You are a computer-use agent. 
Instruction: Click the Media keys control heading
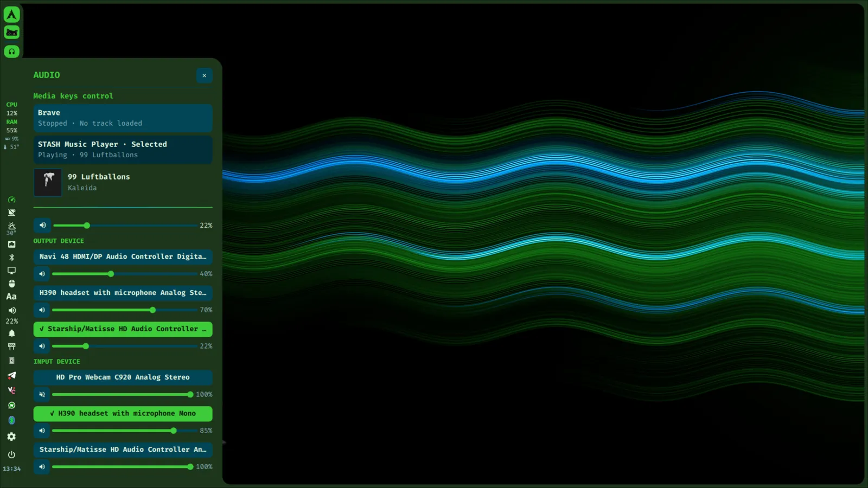click(73, 96)
